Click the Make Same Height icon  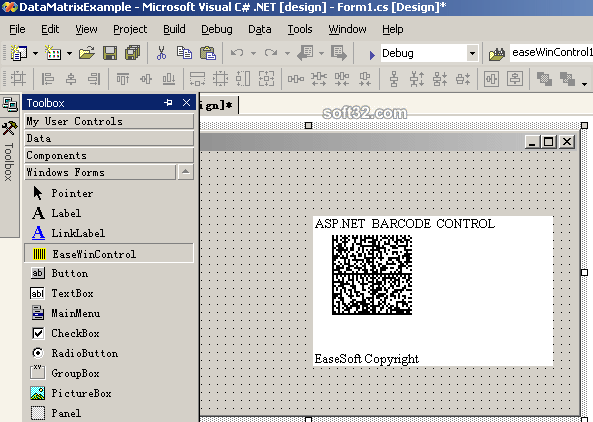[243, 79]
